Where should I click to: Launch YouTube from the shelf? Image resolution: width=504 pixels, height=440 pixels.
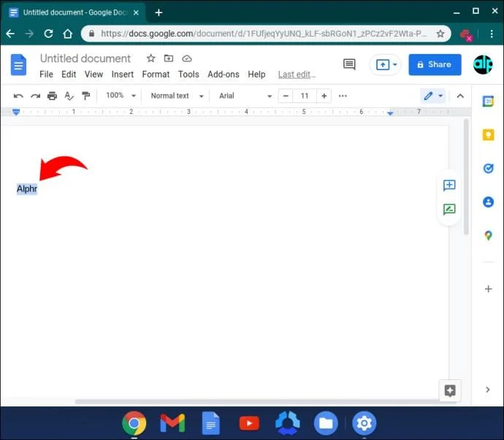tap(249, 423)
